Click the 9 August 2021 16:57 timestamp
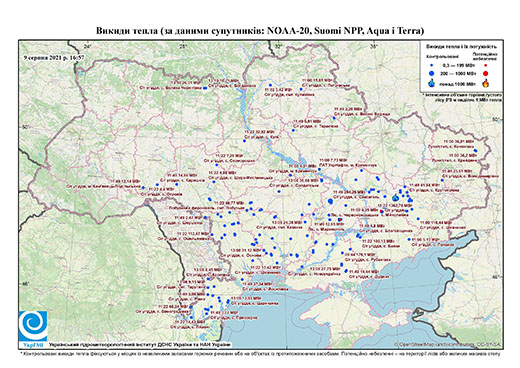Image resolution: width=520 pixels, height=368 pixels. tap(54, 57)
